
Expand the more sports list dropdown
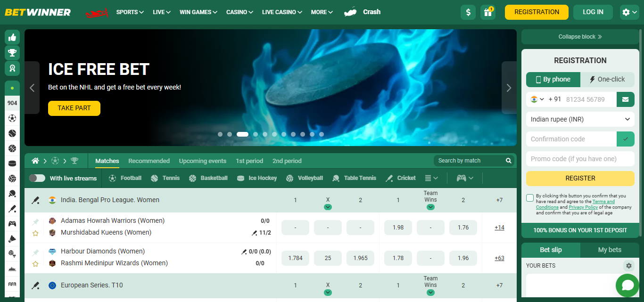coord(431,178)
